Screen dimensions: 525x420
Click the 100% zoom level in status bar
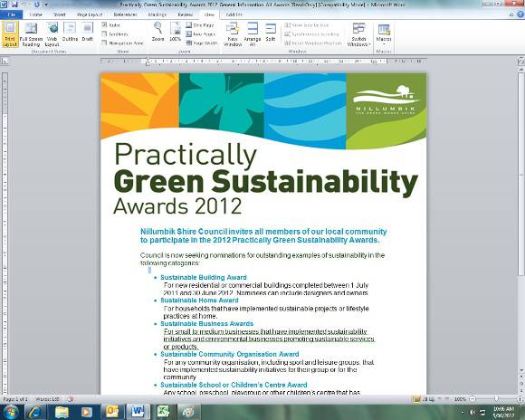[x=460, y=399]
